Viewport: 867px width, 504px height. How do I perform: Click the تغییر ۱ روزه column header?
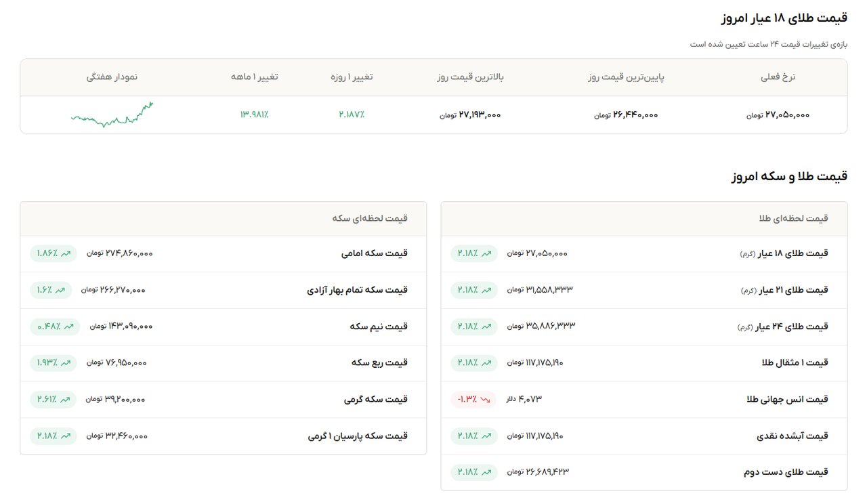352,77
